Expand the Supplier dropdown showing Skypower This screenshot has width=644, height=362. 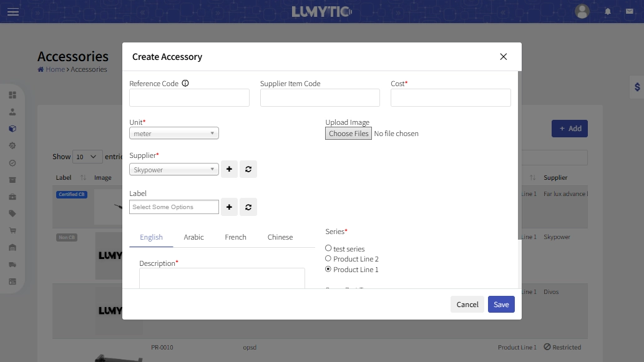click(x=174, y=170)
